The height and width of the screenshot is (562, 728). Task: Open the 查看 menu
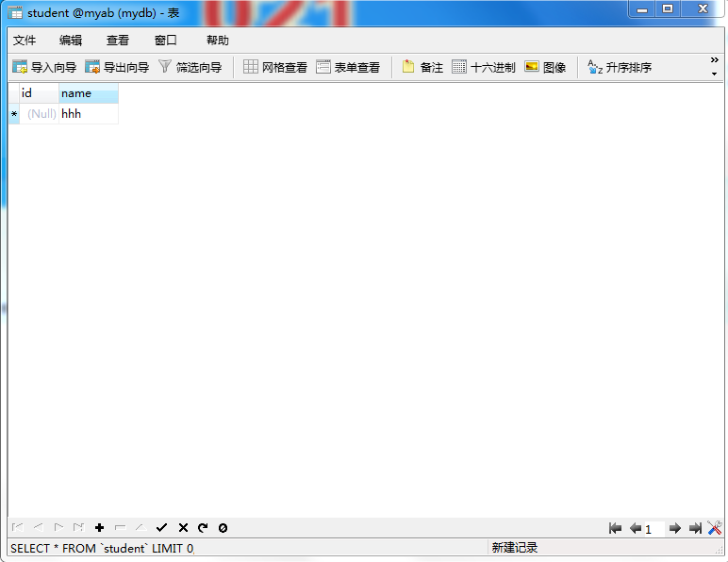click(x=118, y=41)
